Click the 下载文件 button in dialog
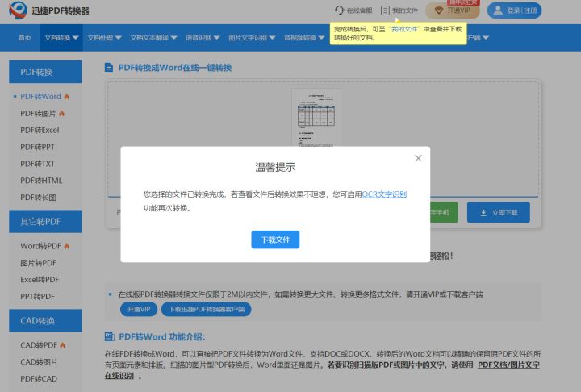581x392 pixels. pos(275,240)
